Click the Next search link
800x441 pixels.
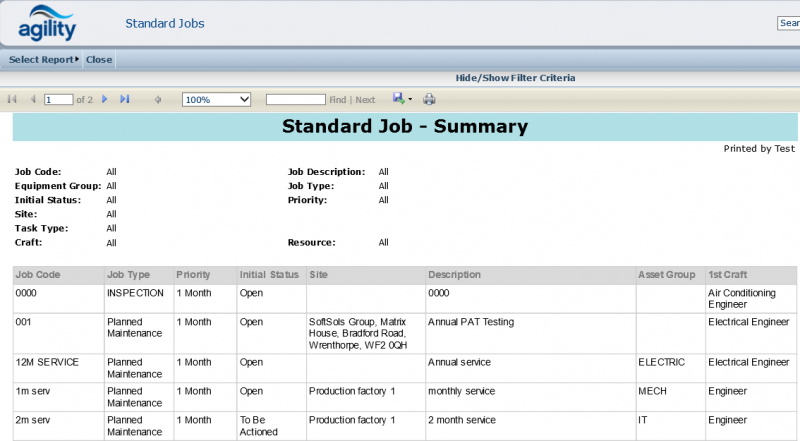[x=366, y=100]
